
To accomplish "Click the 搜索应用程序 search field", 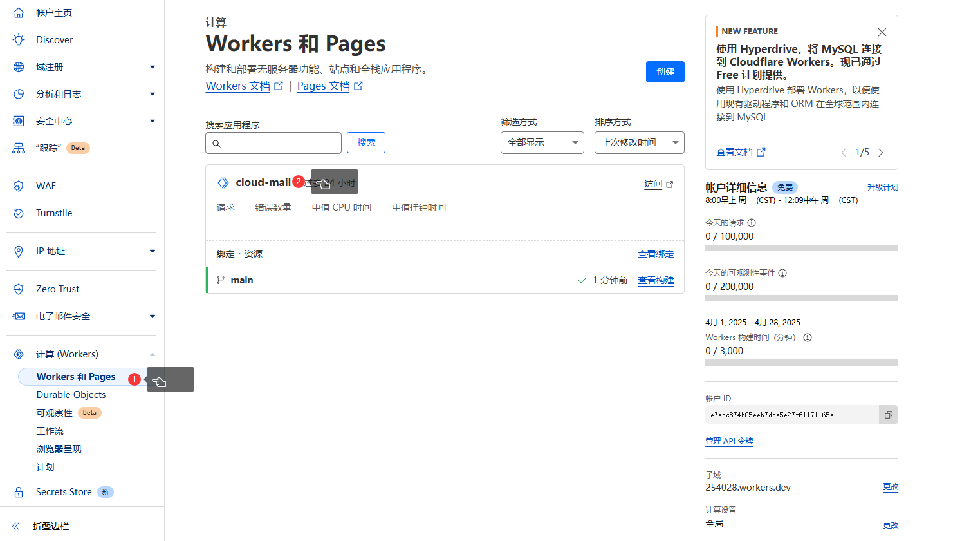I will point(273,142).
